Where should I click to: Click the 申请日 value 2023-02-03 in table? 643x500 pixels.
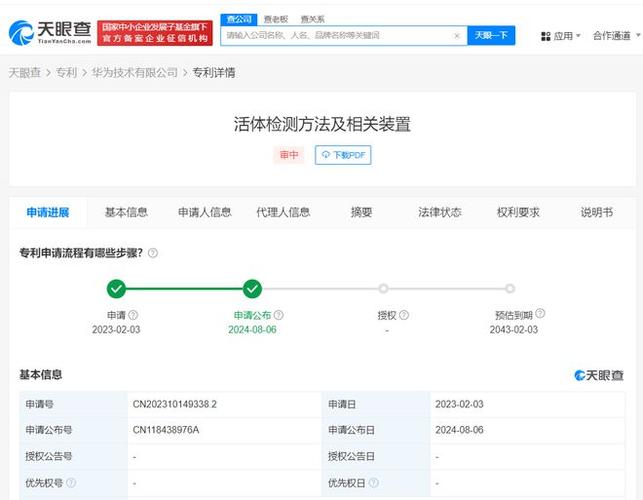tap(459, 404)
